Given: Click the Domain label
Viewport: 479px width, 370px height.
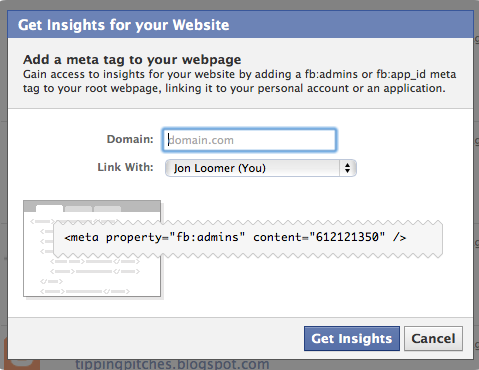Looking at the screenshot, I should [130, 139].
